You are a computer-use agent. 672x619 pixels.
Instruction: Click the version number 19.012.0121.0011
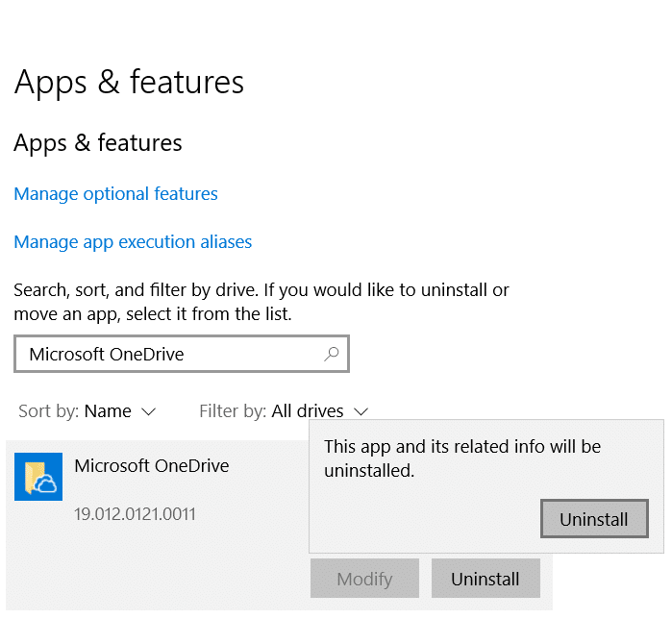pyautogui.click(x=135, y=514)
